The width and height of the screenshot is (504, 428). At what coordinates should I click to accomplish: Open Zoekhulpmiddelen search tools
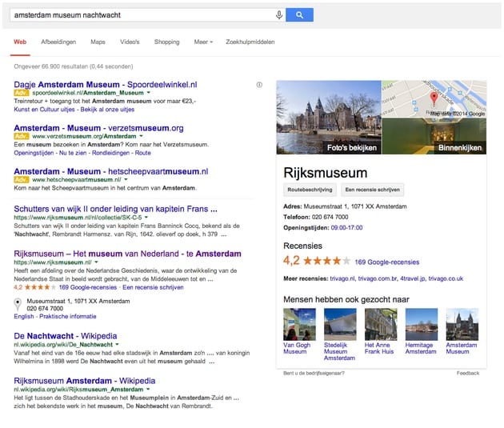pos(250,42)
